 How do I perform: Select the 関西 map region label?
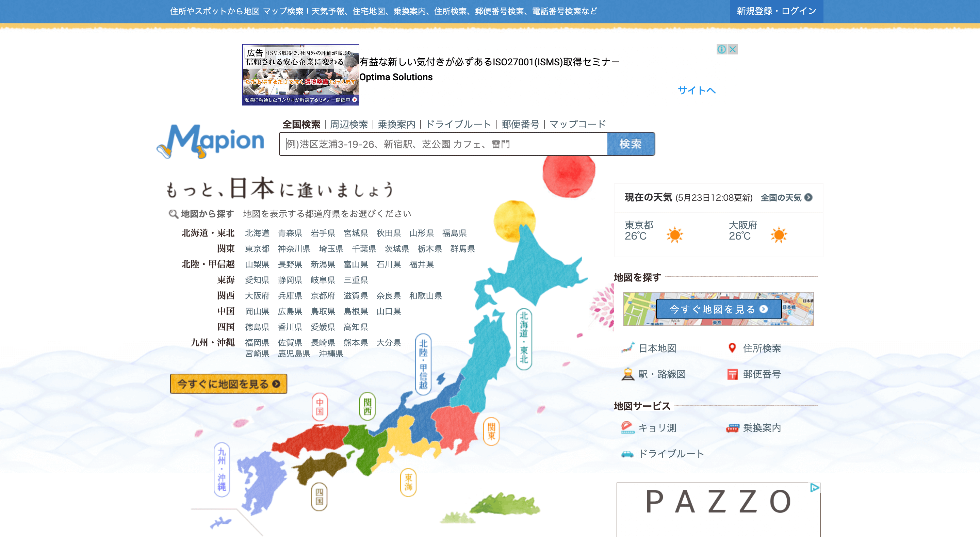(367, 406)
